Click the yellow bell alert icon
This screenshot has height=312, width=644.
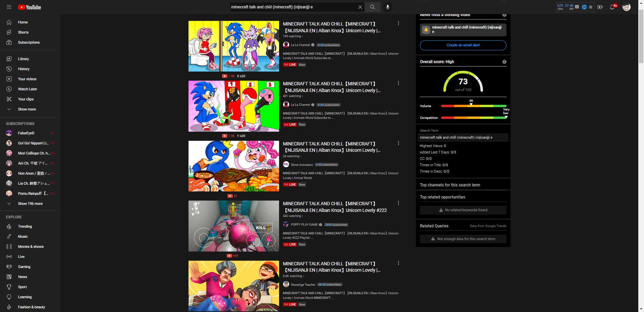click(426, 30)
